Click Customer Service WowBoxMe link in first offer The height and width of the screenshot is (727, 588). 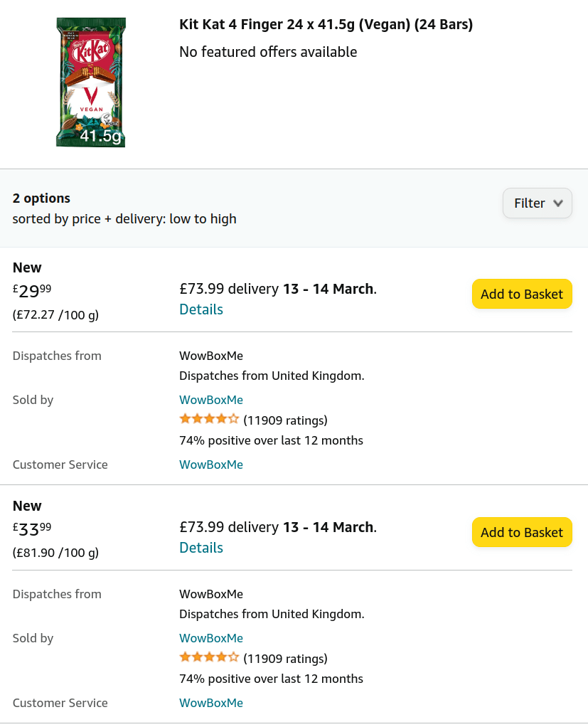pos(211,465)
